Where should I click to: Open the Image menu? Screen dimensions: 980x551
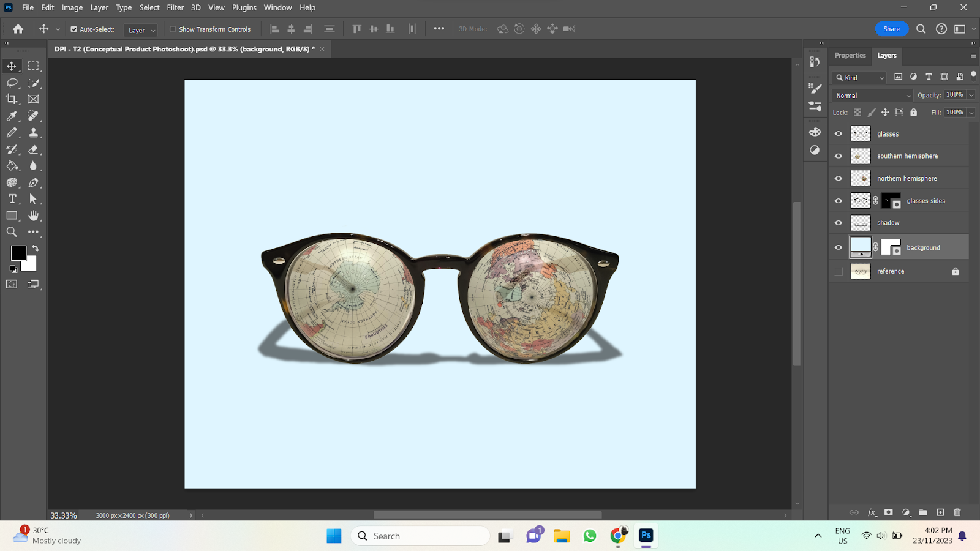[72, 7]
